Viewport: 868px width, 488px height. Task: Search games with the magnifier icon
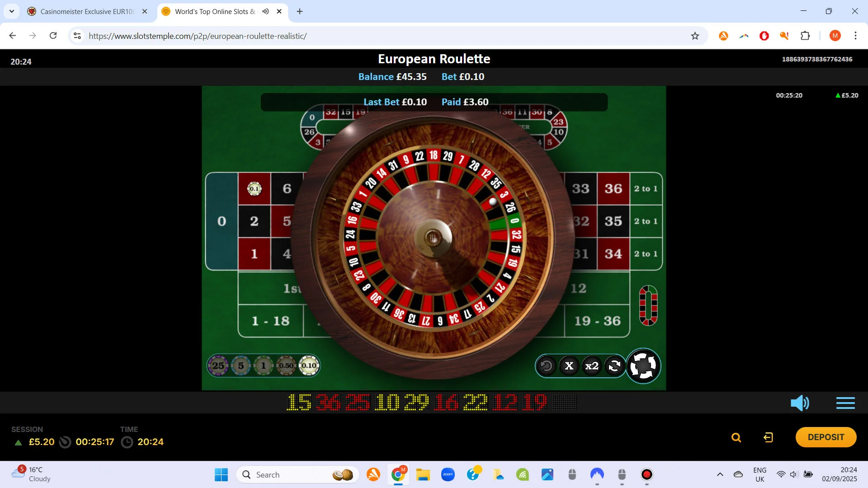click(x=736, y=437)
